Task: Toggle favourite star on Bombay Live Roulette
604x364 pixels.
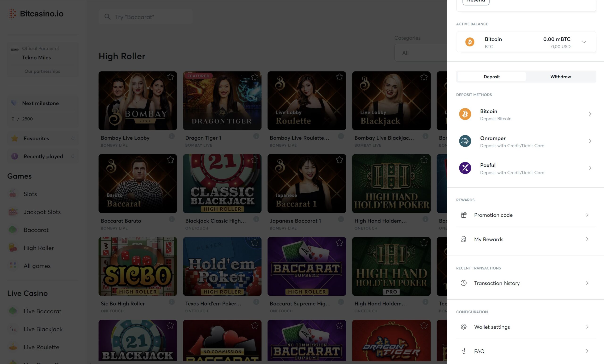Action: [340, 77]
